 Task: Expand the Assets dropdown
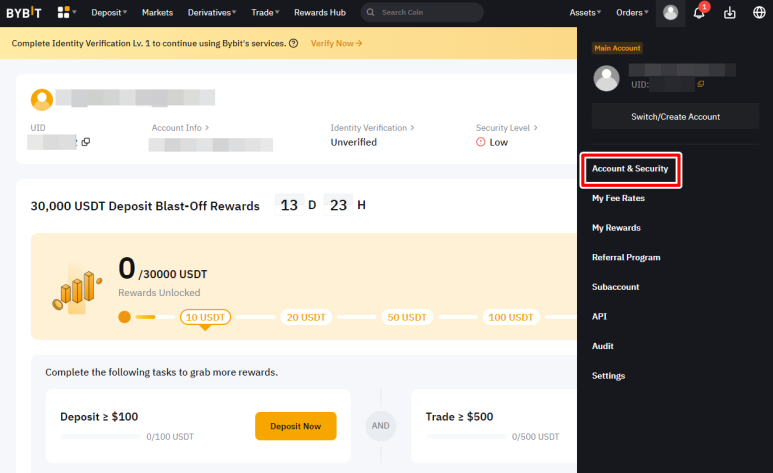pos(585,12)
